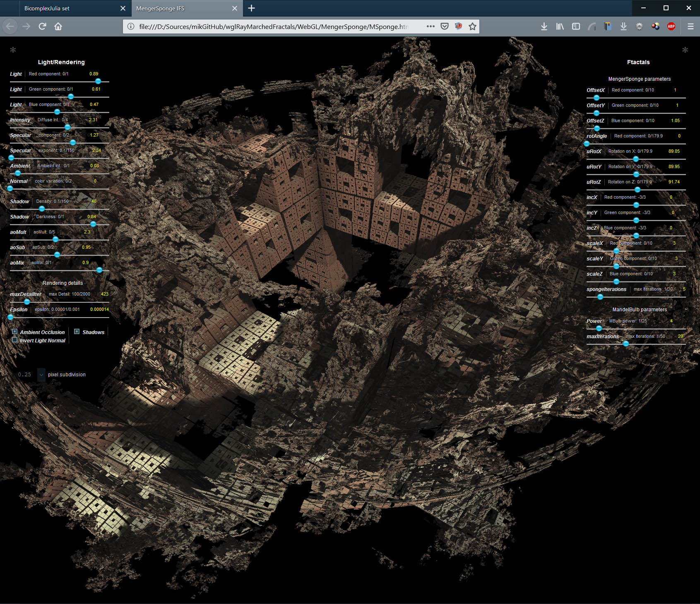The height and width of the screenshot is (604, 700).
Task: Open a new browser tab
Action: (251, 8)
